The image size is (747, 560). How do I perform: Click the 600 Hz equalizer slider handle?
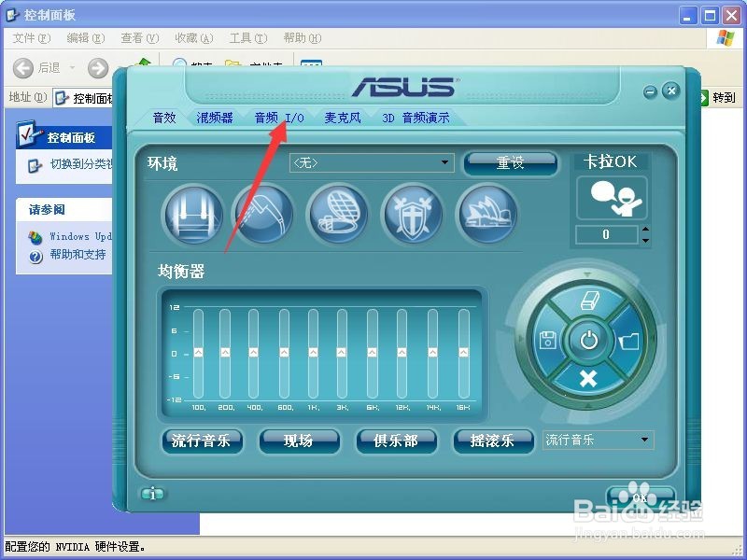[x=284, y=352]
